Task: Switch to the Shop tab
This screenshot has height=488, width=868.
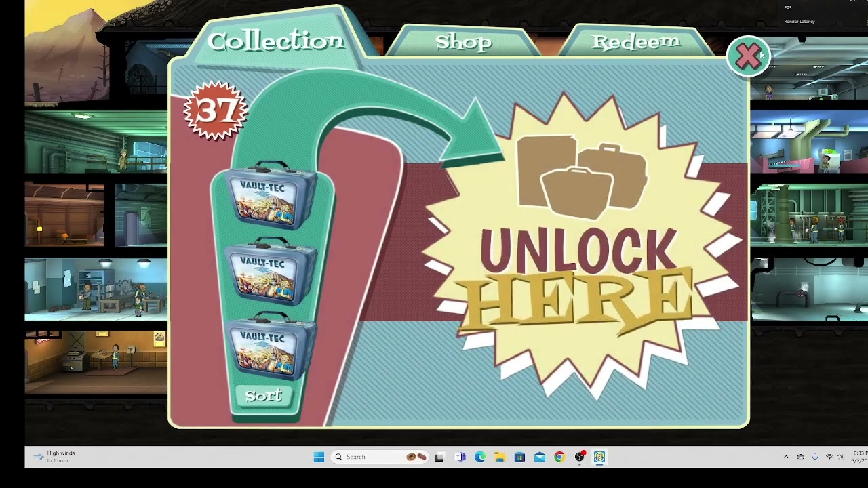Action: [x=463, y=42]
